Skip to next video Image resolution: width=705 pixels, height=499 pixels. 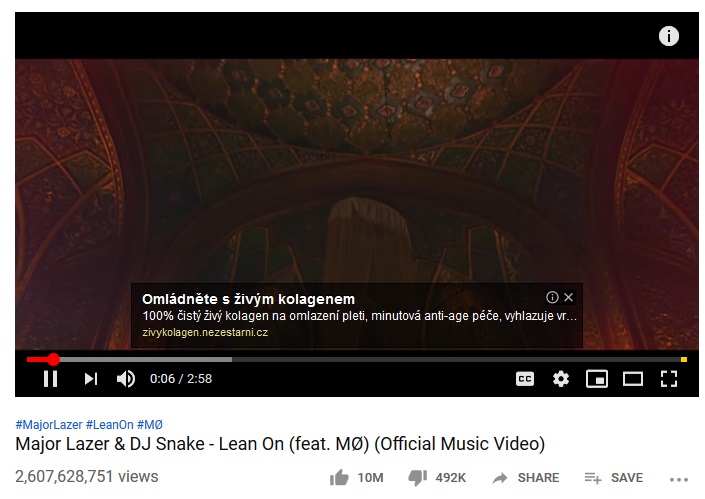pyautogui.click(x=91, y=379)
